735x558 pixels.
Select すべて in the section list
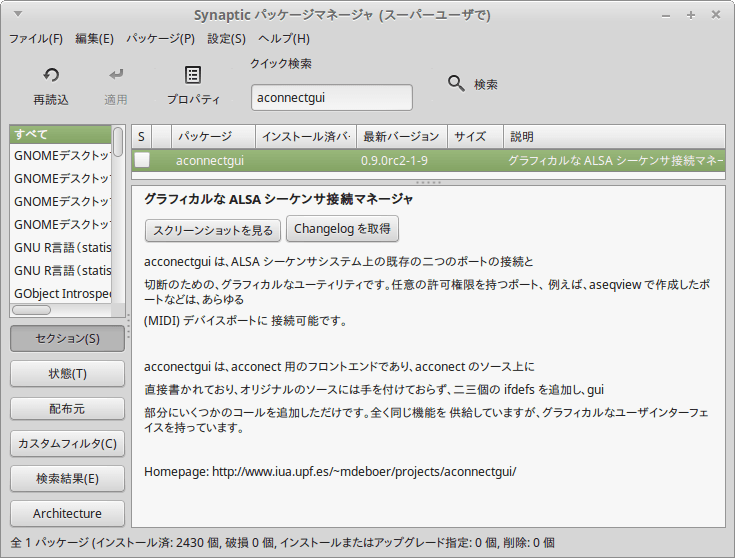pos(60,134)
